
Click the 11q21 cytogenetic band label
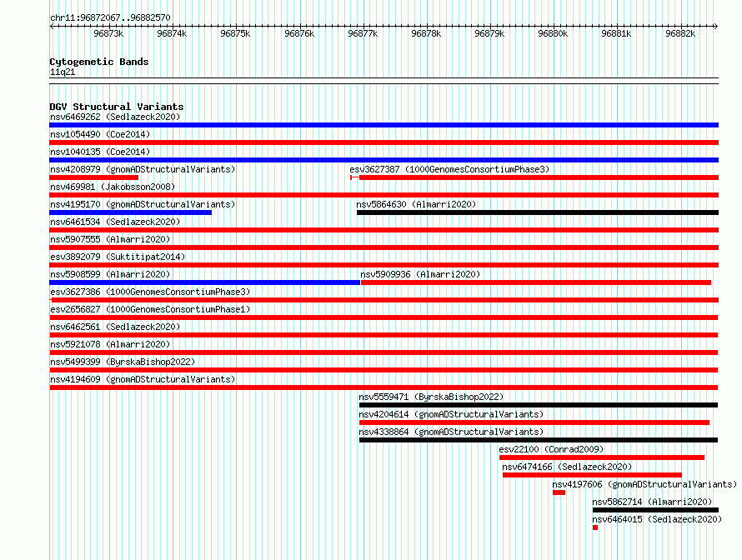63,72
